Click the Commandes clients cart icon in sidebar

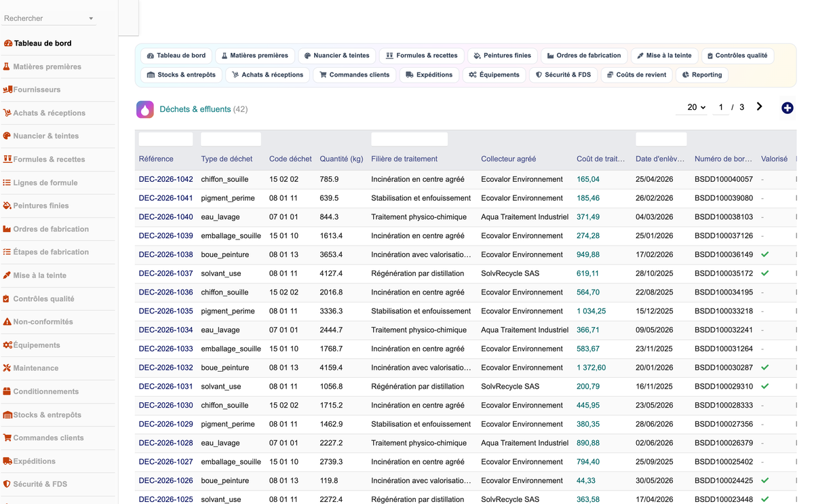[7, 438]
